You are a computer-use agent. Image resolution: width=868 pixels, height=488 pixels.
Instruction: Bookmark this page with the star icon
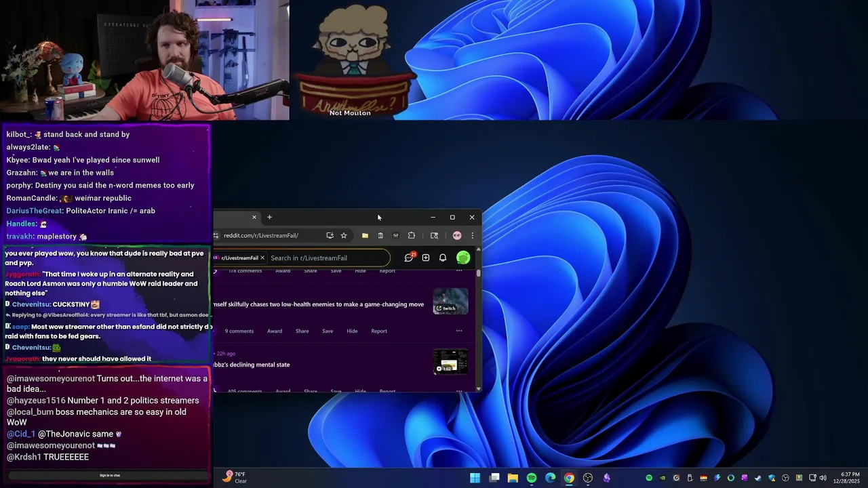344,235
